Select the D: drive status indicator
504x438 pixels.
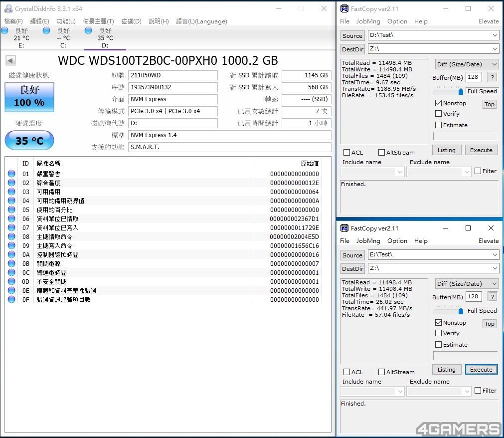coord(88,30)
